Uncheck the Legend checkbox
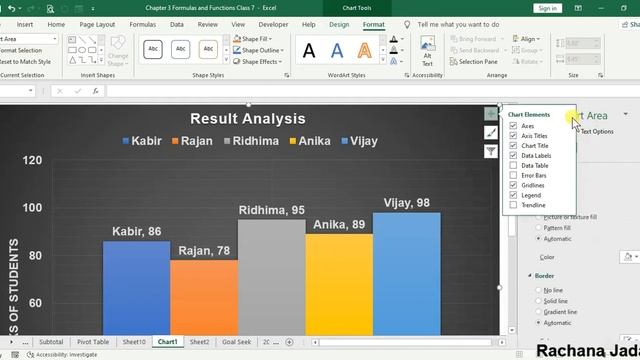 coord(513,195)
